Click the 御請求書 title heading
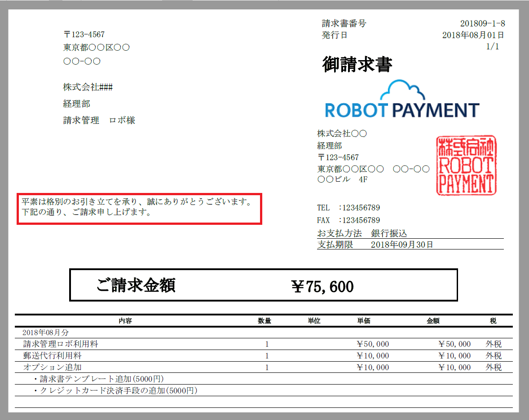This screenshot has height=420, width=529. [x=357, y=65]
